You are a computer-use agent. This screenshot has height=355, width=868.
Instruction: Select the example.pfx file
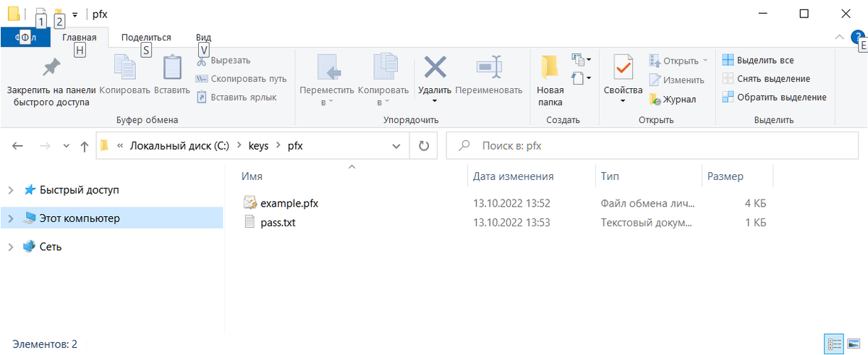pyautogui.click(x=289, y=203)
